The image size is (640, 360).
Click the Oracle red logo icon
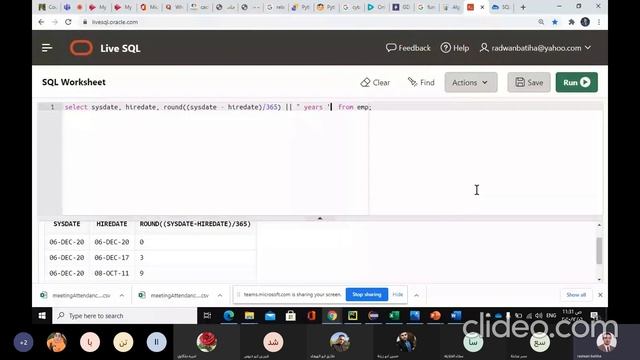[x=81, y=48]
